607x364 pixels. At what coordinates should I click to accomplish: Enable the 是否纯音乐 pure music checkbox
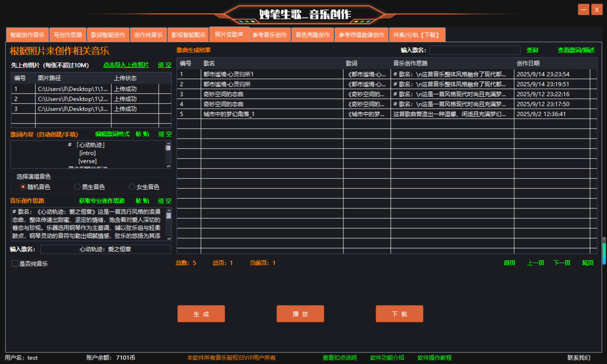point(14,264)
